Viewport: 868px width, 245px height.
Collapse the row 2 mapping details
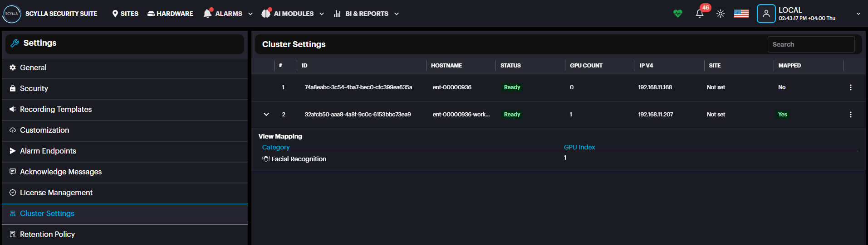tap(266, 115)
